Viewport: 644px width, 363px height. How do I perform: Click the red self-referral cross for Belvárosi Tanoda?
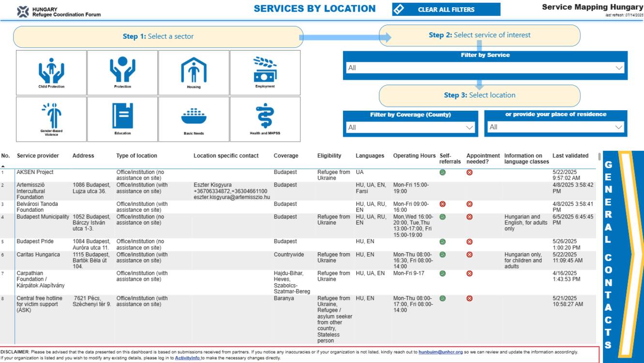pos(443,204)
